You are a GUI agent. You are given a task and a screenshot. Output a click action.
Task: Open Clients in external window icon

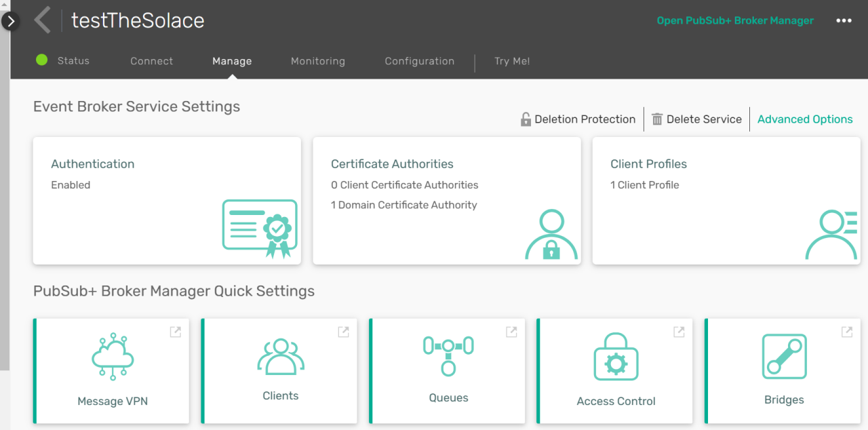click(x=343, y=332)
